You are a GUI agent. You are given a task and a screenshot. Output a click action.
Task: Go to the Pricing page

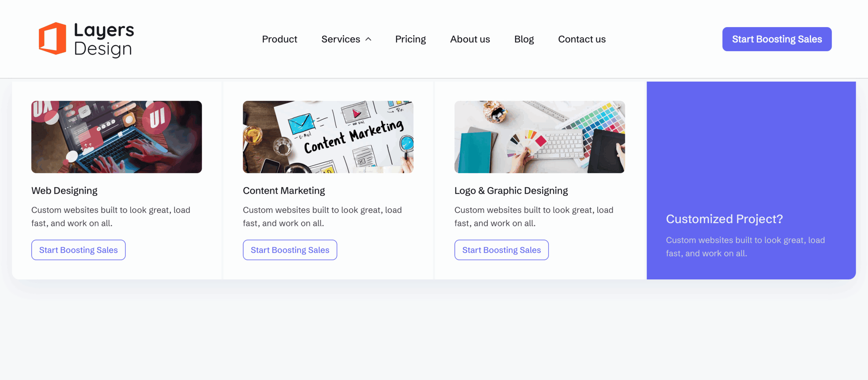410,39
